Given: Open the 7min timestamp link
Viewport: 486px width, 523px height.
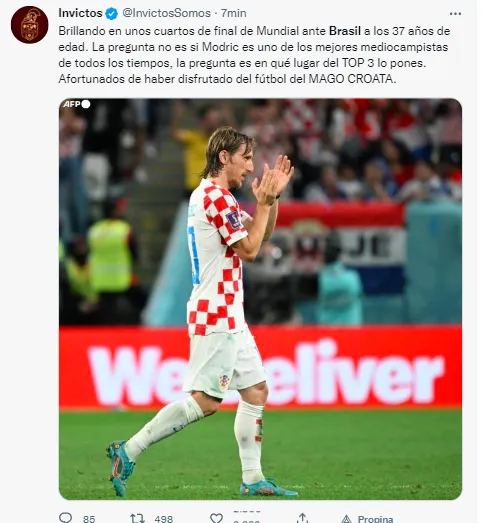Looking at the screenshot, I should 234,13.
